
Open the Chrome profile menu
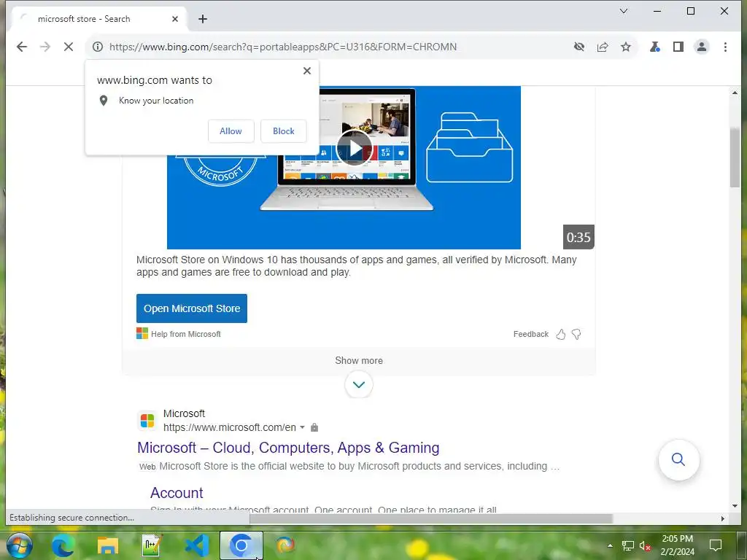[702, 47]
